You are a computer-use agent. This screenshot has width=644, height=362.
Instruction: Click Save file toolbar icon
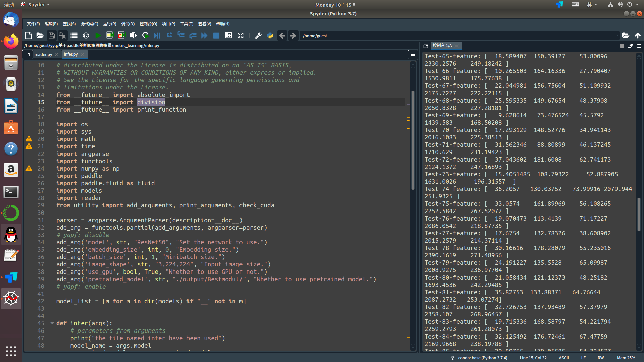51,36
